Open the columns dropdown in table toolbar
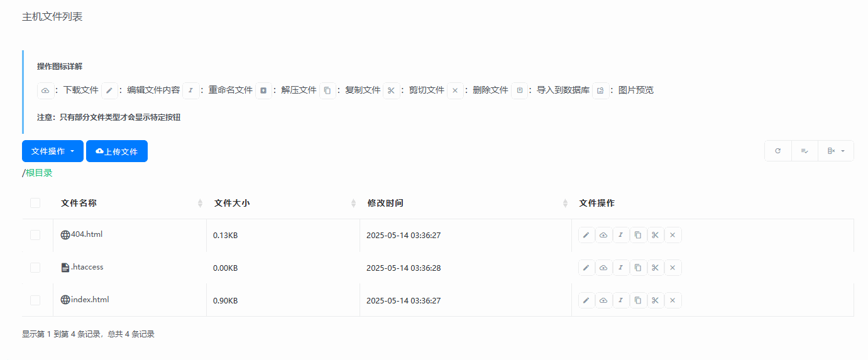 [x=836, y=151]
